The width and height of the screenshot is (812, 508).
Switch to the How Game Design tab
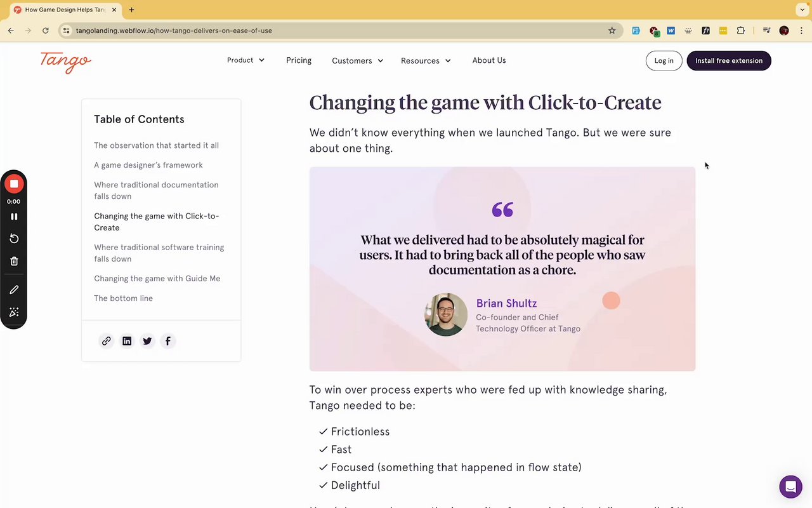(63, 10)
